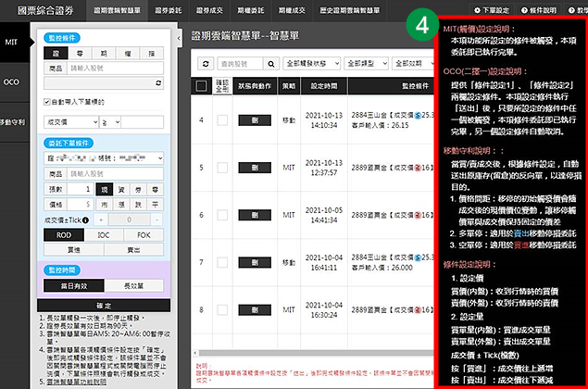Tick the confirm checkbox for row 4

222,120
